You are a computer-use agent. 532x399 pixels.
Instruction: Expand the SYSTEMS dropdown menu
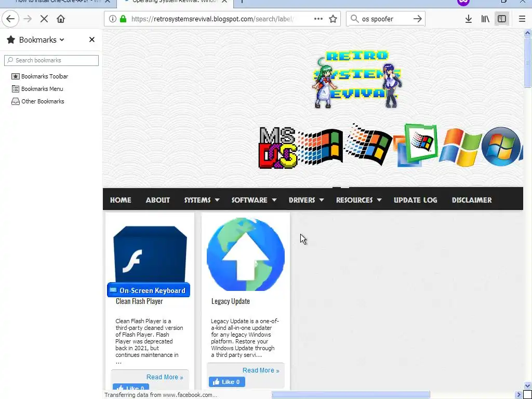pyautogui.click(x=202, y=200)
